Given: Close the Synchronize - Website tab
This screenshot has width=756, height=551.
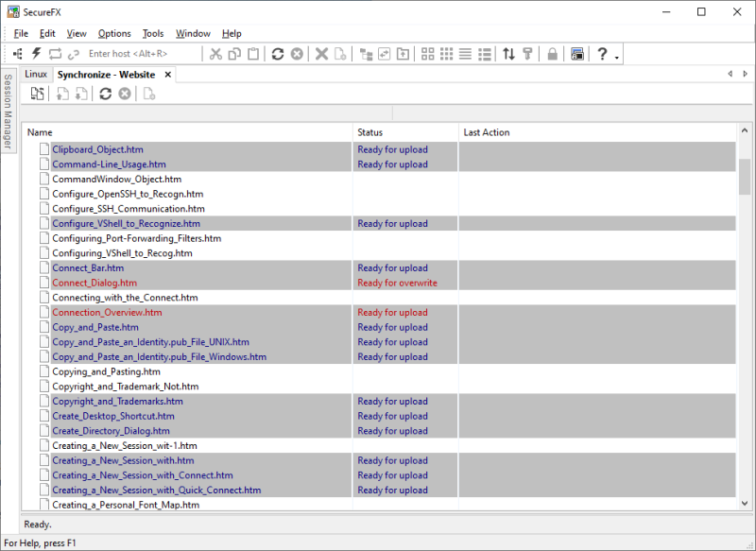Looking at the screenshot, I should [x=167, y=74].
